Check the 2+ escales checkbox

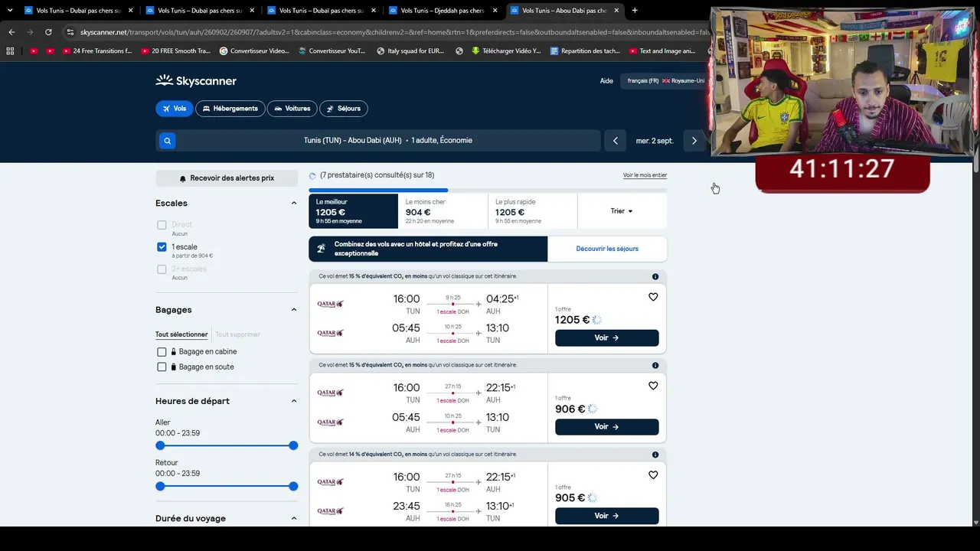tap(162, 269)
